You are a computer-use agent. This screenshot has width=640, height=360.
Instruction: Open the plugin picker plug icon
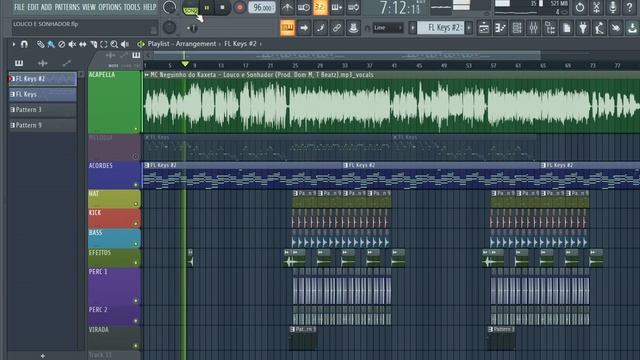(x=583, y=28)
